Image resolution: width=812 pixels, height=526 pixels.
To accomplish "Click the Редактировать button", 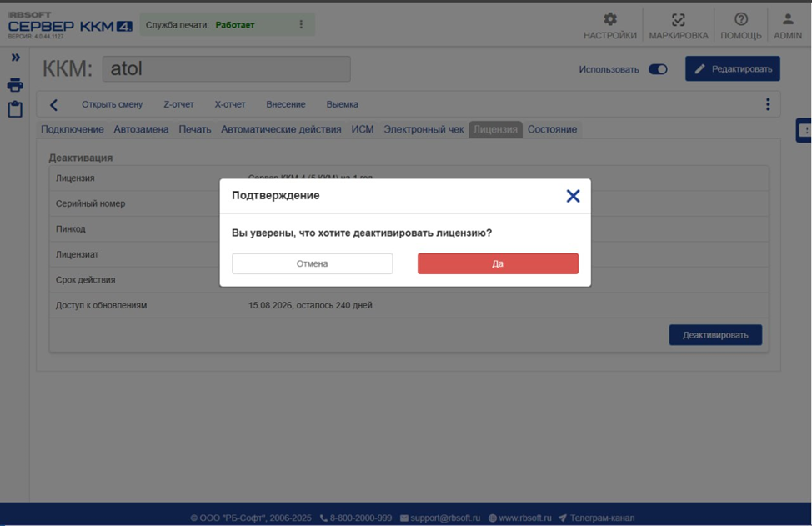I will [x=732, y=69].
